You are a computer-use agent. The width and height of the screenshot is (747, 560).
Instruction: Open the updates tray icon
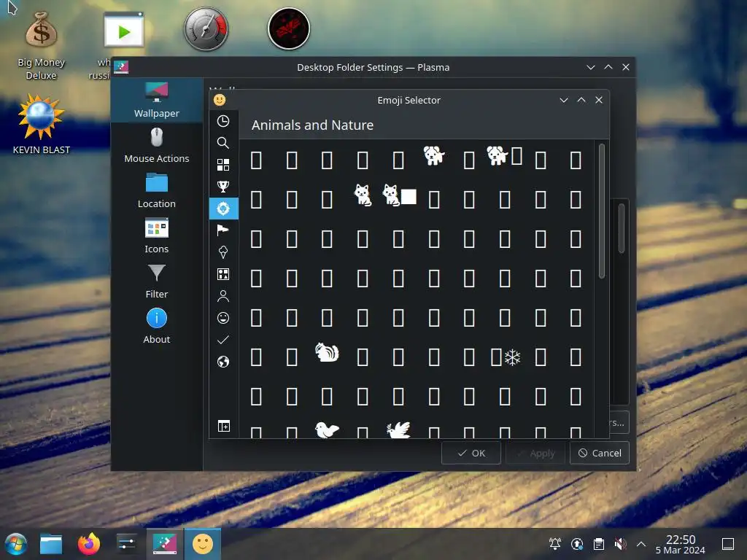[577, 544]
